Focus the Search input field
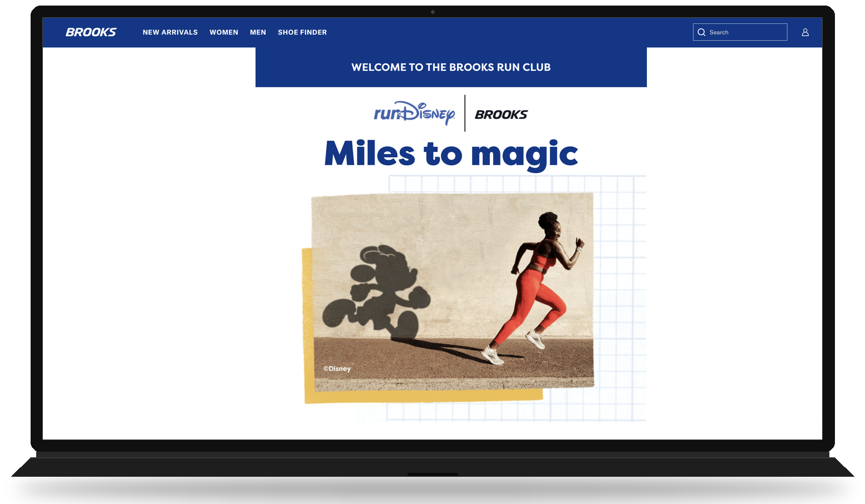Viewport: 865px width, 504px height. tap(740, 32)
